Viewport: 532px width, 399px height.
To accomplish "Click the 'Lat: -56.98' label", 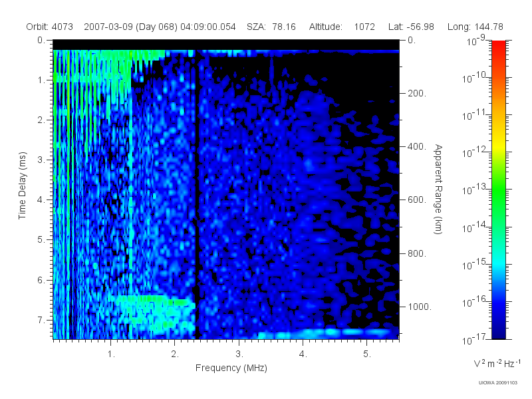I will pos(411,27).
